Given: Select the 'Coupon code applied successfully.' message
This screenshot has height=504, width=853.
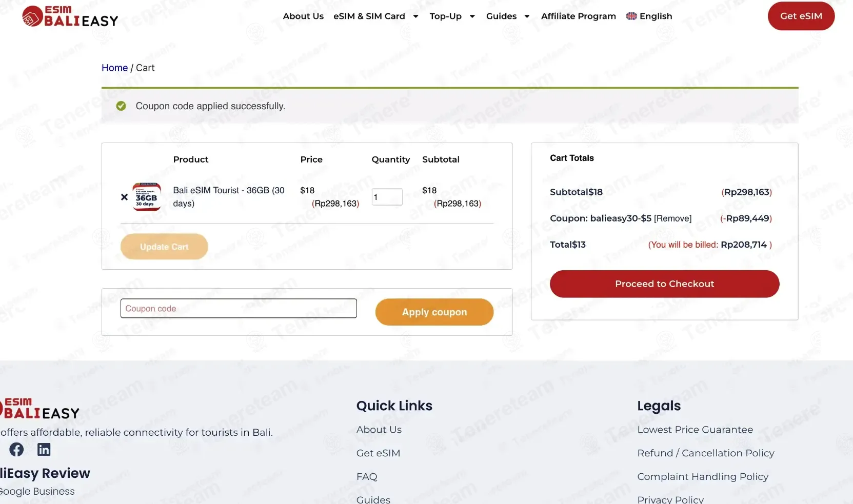Looking at the screenshot, I should pyautogui.click(x=210, y=106).
